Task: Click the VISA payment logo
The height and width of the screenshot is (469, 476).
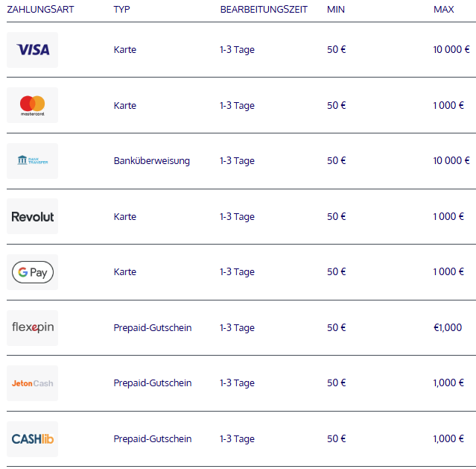Action: [x=33, y=50]
